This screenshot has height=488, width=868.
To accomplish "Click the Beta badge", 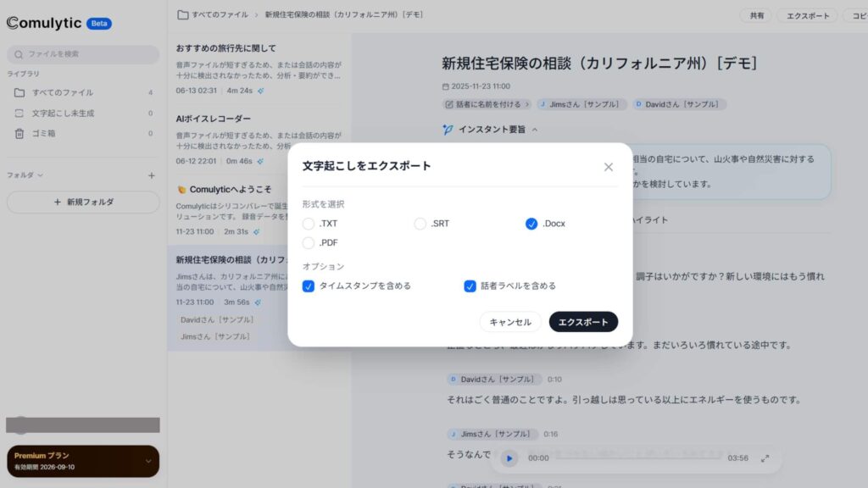I will [x=99, y=23].
